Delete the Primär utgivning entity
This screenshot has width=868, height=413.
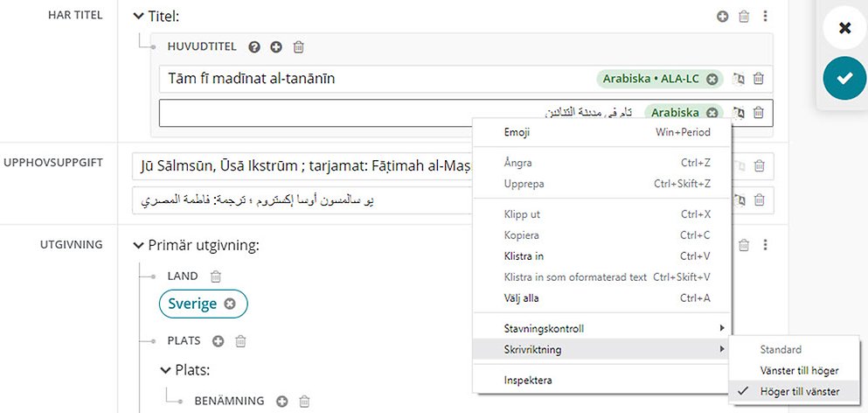[x=744, y=245]
